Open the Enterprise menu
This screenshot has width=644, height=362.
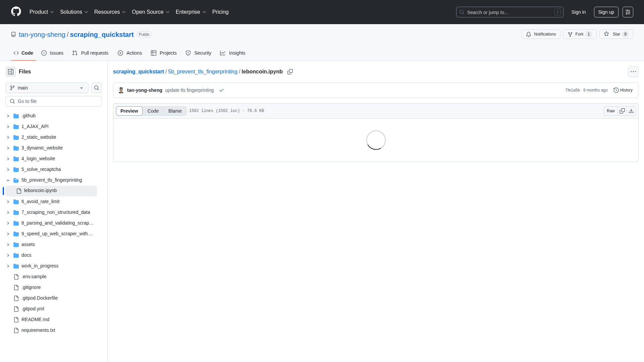(x=191, y=12)
